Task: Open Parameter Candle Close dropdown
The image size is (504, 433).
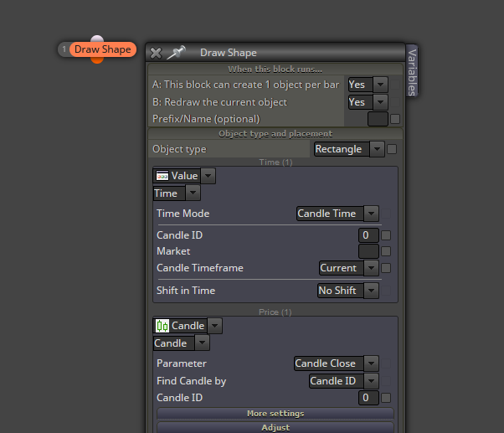Action: [x=337, y=363]
